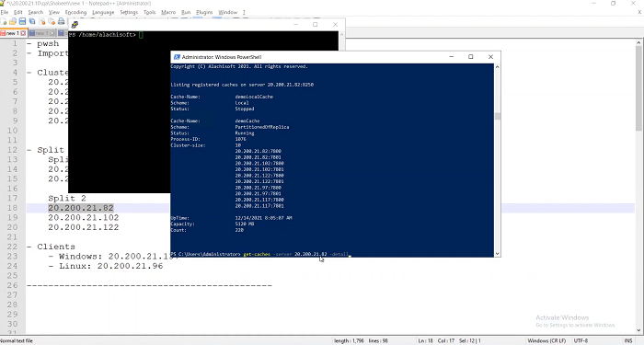
Task: Click the Notepad++ vertical scrollbar down arrow
Action: tap(639, 330)
